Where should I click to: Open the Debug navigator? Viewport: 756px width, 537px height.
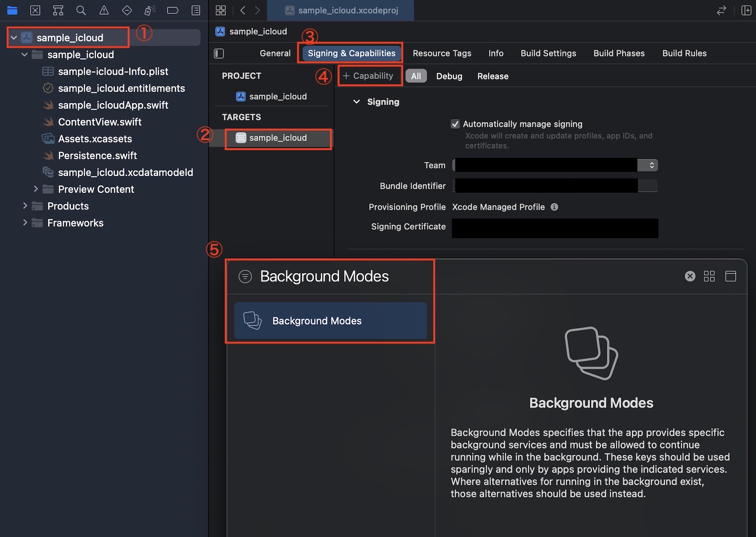click(150, 10)
